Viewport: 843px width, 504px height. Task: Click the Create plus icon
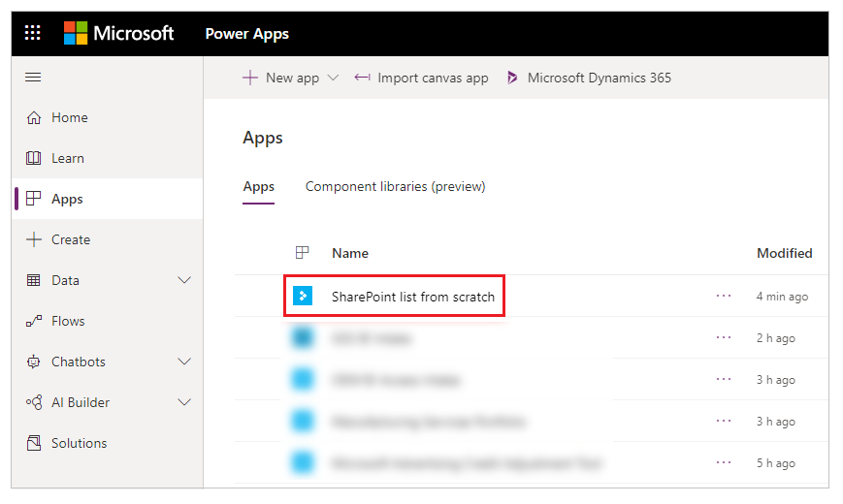coord(34,239)
